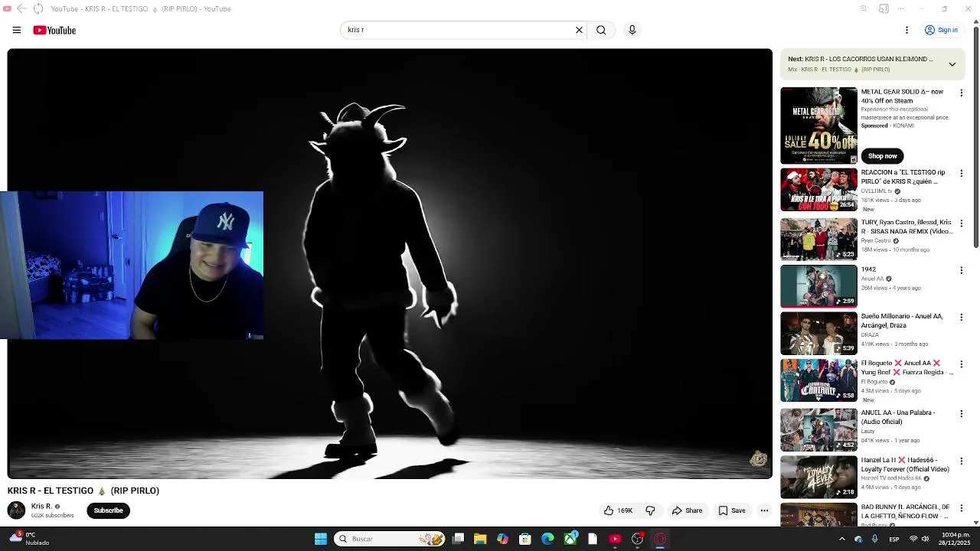Collapse the Mix playlist panel chevron
980x551 pixels.
[x=952, y=64]
